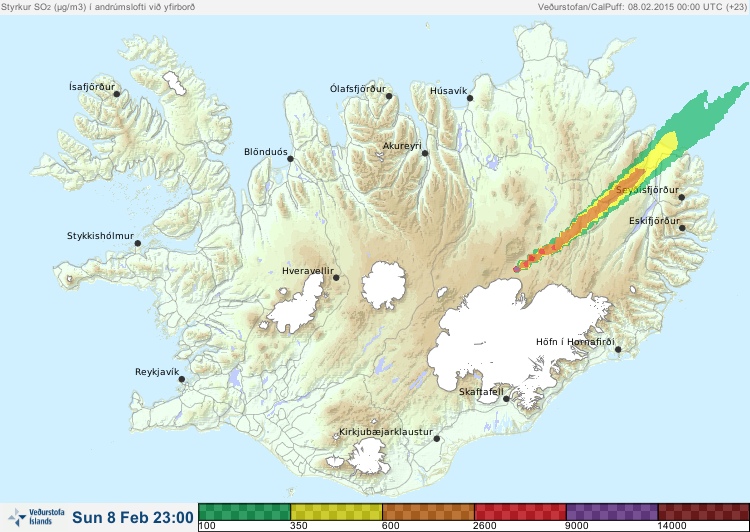This screenshot has height=532, width=750.
Task: Click the SO2 plume source point
Action: (x=517, y=269)
